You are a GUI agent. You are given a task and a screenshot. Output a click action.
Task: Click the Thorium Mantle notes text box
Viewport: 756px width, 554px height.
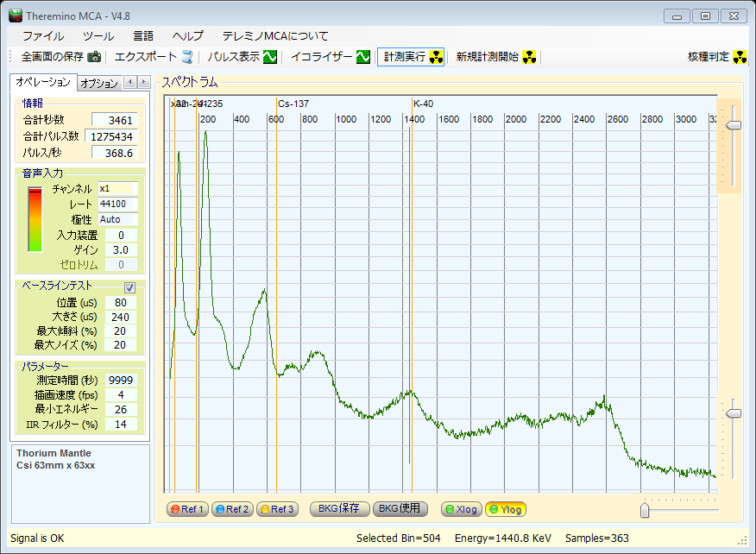pos(80,483)
